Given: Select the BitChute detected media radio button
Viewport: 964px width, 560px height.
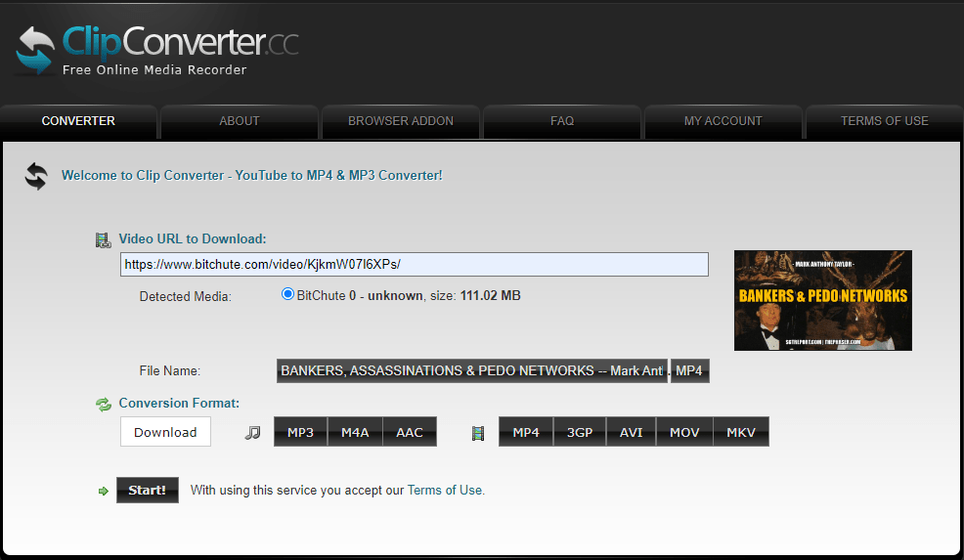Looking at the screenshot, I should pos(287,294).
